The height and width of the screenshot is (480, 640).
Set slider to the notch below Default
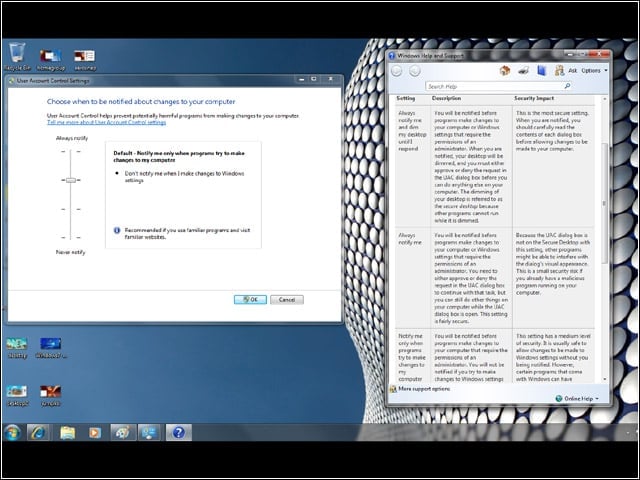(71, 209)
